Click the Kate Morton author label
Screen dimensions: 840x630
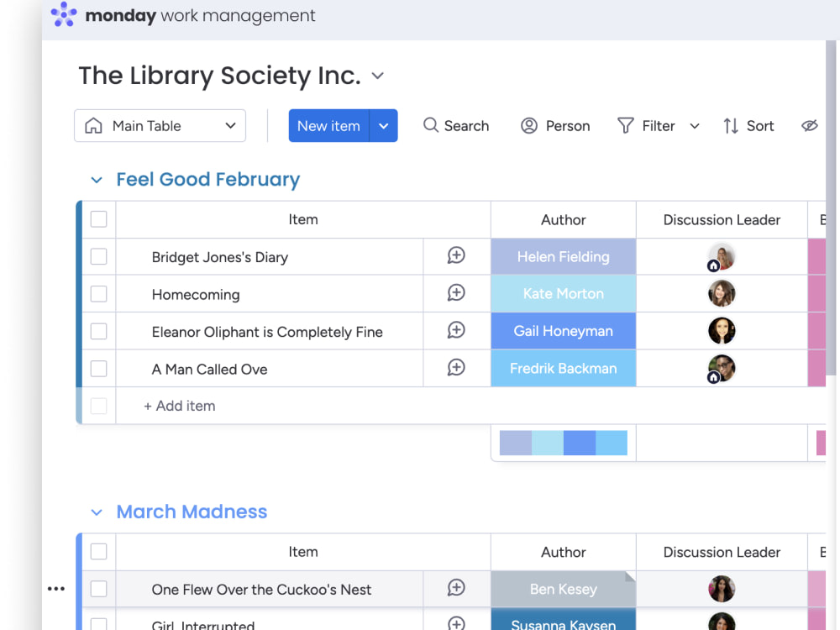pos(564,293)
